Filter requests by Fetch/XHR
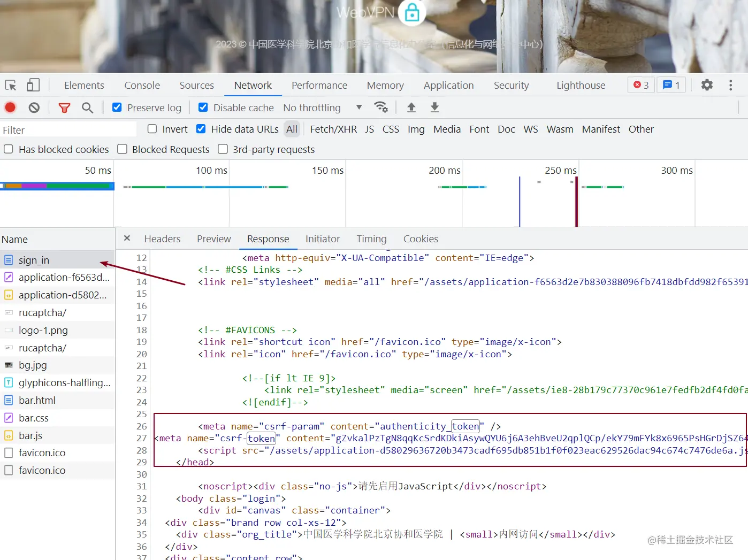Viewport: 748px width, 560px height. coord(333,129)
